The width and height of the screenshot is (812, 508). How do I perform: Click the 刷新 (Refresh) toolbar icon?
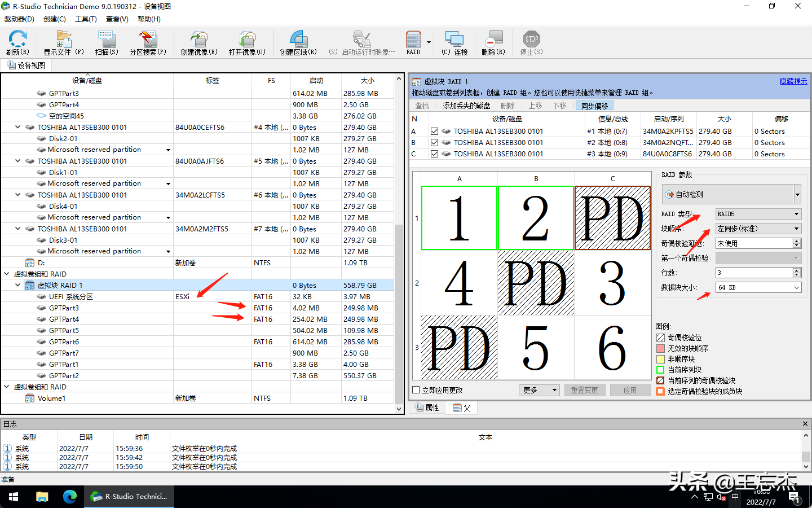(x=17, y=42)
